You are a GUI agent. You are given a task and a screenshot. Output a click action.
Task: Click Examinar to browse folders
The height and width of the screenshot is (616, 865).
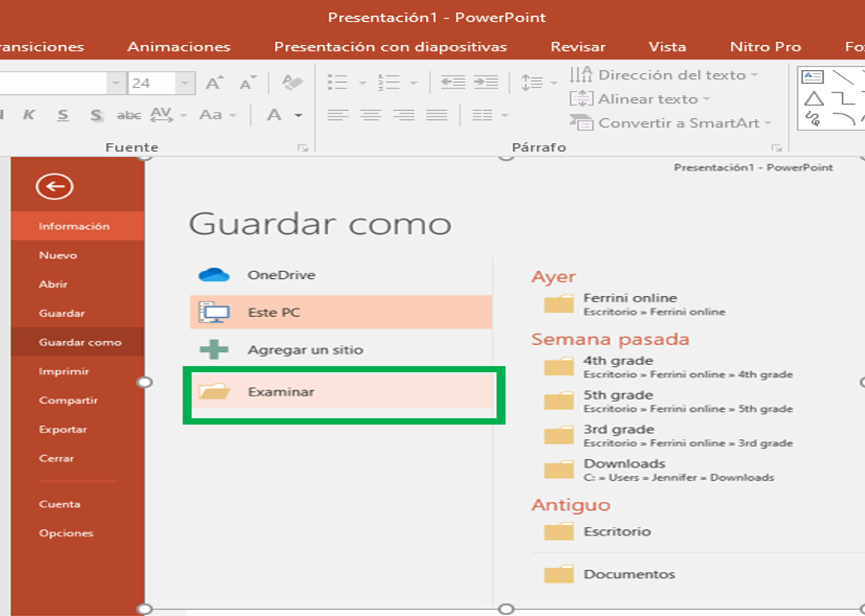[x=281, y=392]
